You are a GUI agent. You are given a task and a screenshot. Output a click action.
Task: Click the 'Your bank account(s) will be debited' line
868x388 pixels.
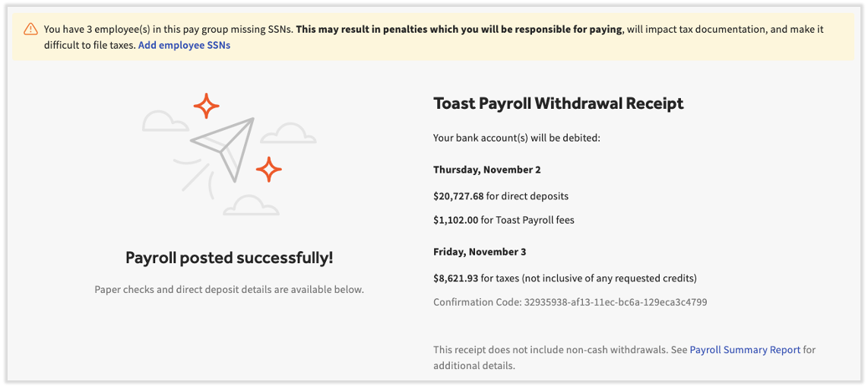pos(517,138)
